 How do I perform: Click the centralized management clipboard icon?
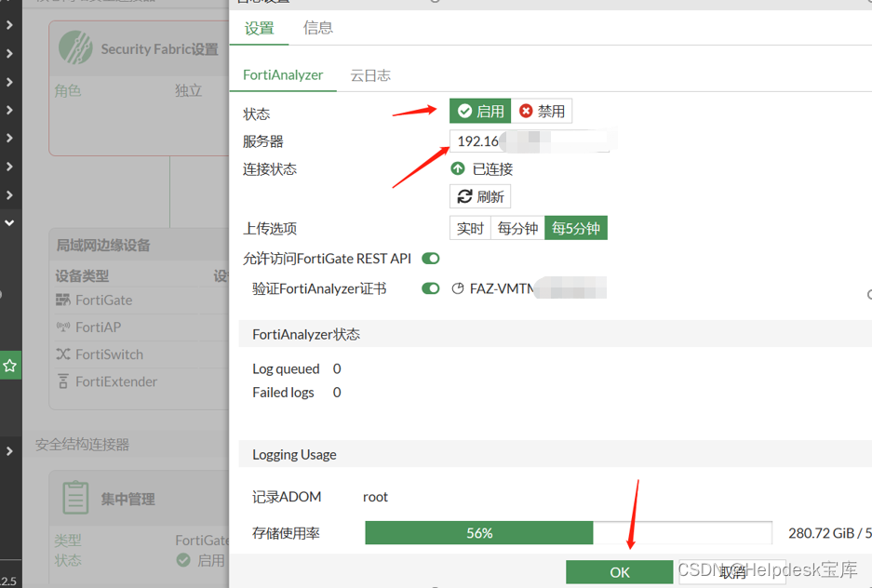click(x=75, y=498)
